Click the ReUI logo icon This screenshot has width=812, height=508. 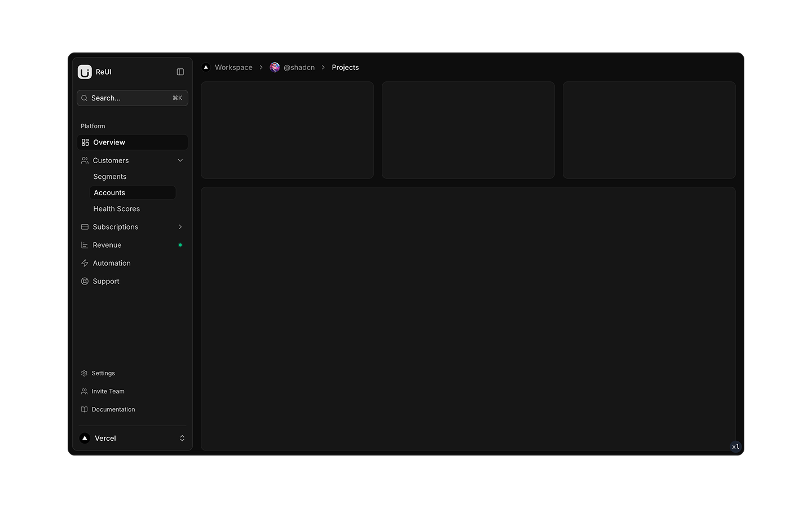point(85,72)
